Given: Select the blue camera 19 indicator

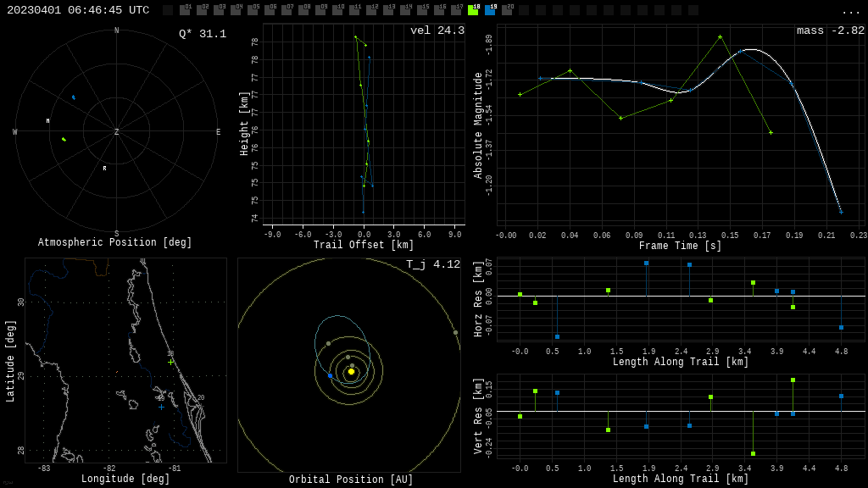Looking at the screenshot, I should (x=490, y=10).
